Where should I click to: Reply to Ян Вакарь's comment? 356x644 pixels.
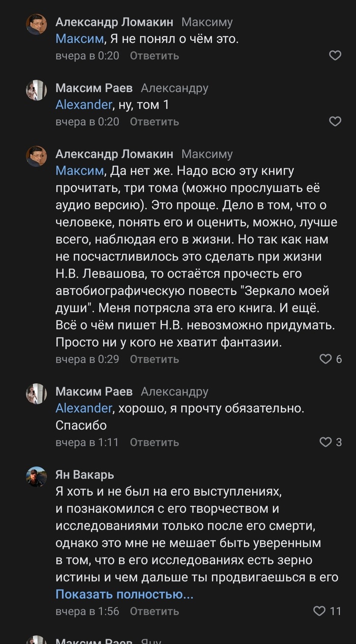pyautogui.click(x=154, y=611)
